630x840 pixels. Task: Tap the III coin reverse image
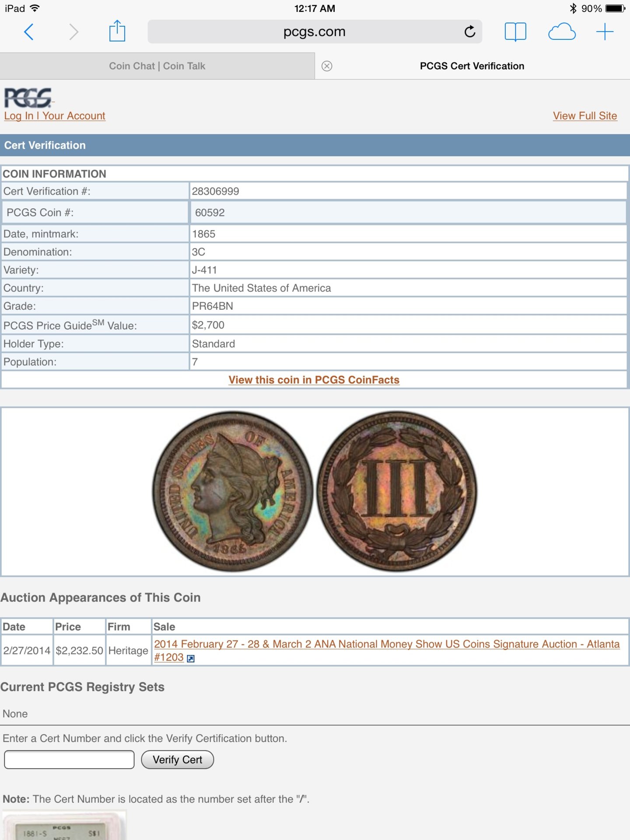(x=397, y=491)
